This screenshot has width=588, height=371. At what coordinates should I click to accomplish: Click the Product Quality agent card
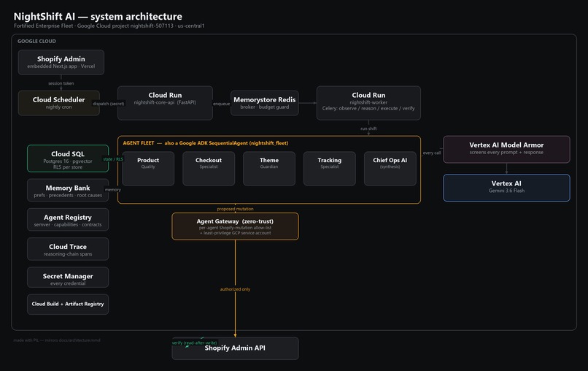point(148,169)
